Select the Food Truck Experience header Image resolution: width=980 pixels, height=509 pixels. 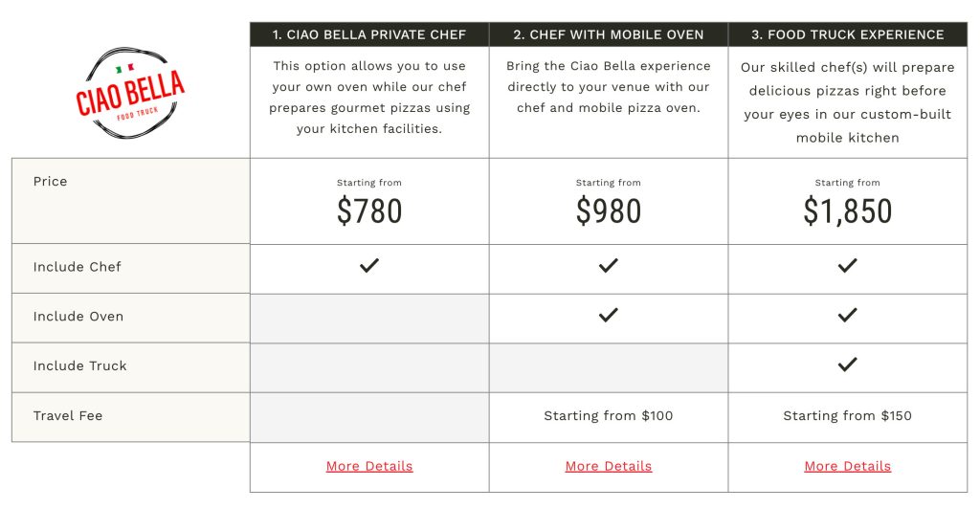pyautogui.click(x=848, y=35)
